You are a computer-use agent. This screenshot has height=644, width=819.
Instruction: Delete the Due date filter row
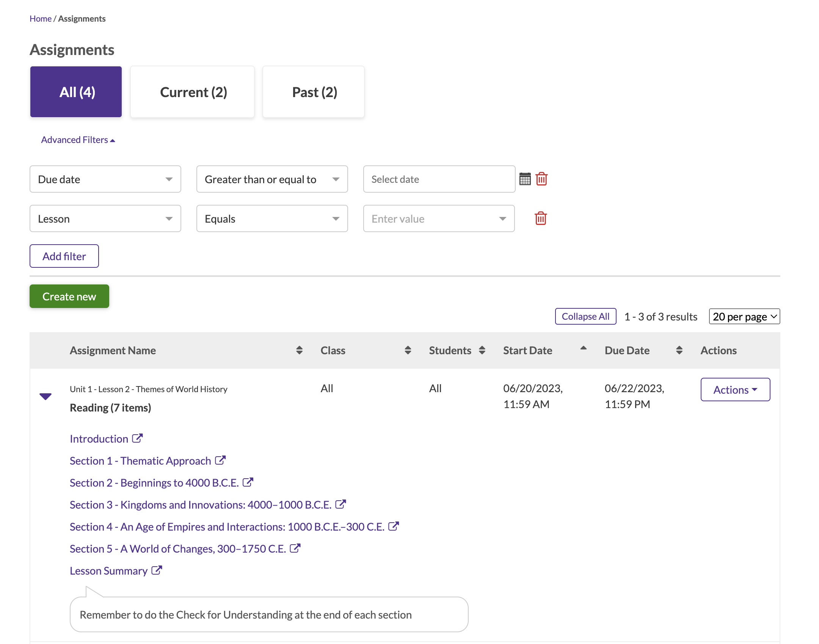(x=541, y=179)
